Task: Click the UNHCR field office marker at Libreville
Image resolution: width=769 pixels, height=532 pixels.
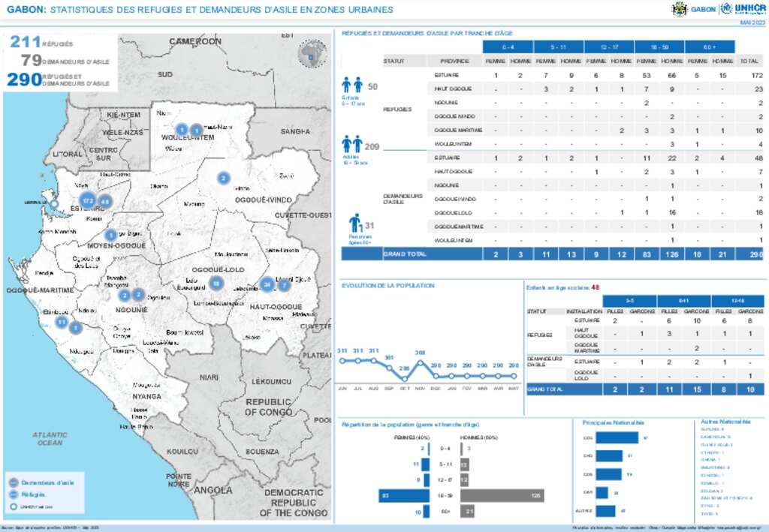Action: tap(53, 203)
